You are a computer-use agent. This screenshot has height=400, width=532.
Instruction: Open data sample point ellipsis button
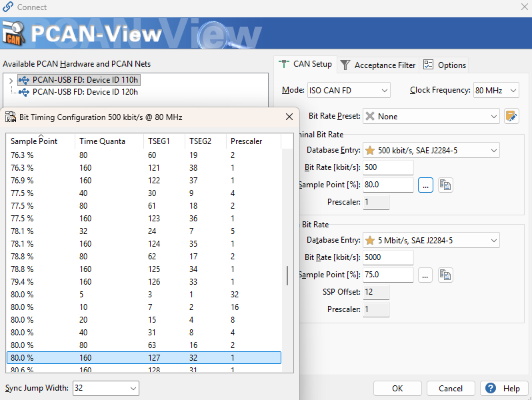[425, 275]
